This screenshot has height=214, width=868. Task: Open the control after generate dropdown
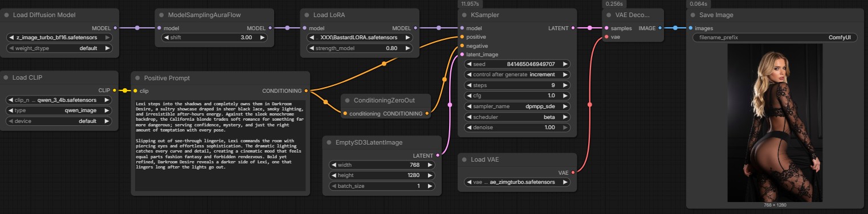[518, 75]
